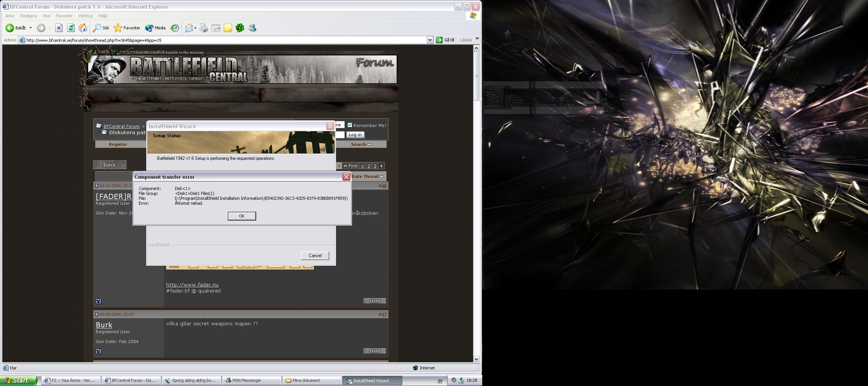
Task: Click the Print icon in toolbar
Action: point(203,28)
